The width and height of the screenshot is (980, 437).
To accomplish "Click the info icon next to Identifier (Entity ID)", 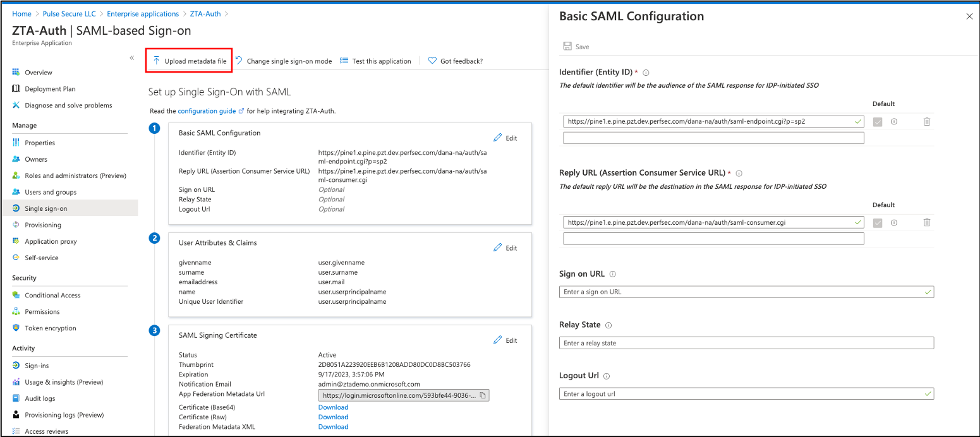I will 645,72.
